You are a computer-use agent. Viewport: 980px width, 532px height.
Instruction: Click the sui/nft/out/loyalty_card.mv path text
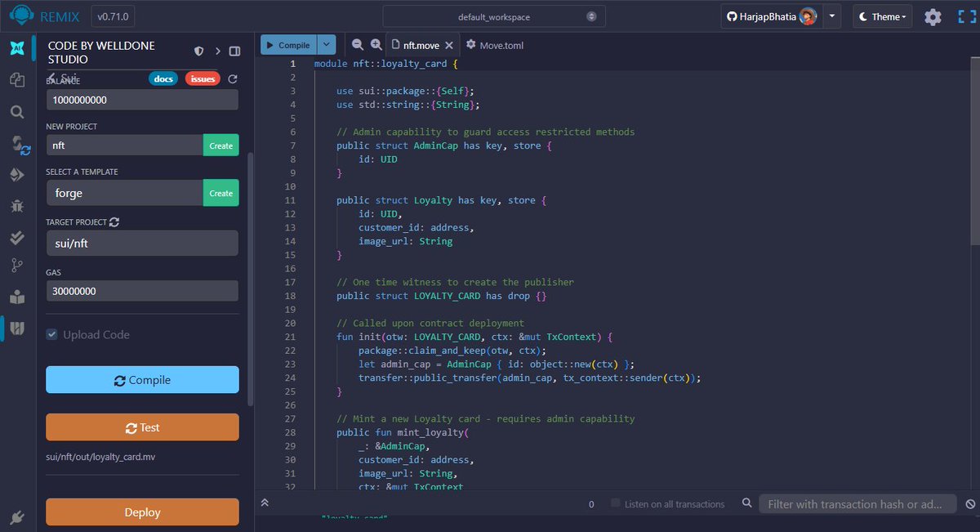(100, 457)
